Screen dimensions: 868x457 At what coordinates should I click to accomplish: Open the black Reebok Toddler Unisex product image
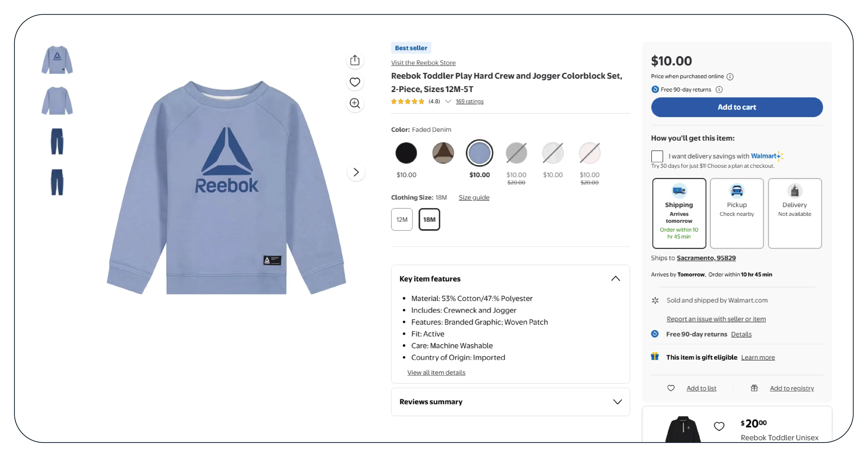pos(683,429)
